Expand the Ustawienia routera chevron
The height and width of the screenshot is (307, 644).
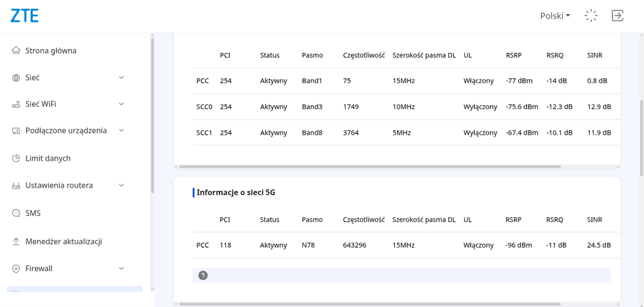[x=121, y=185]
